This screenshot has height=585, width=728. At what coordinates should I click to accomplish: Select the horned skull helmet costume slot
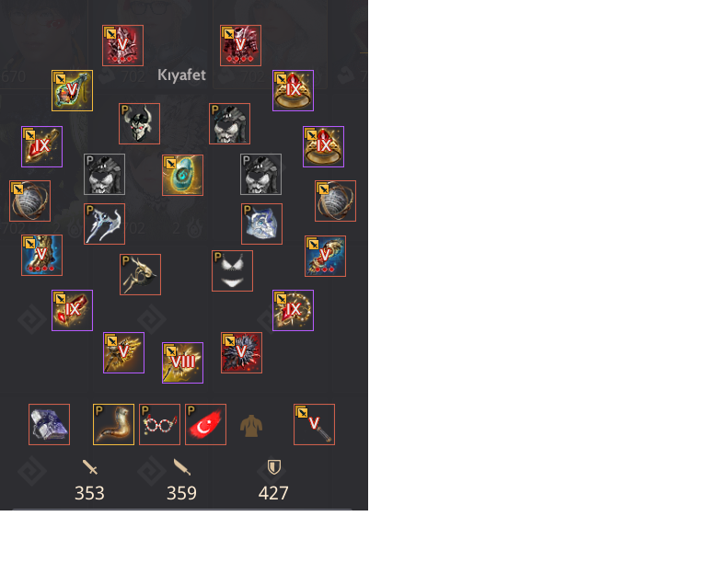click(x=139, y=124)
